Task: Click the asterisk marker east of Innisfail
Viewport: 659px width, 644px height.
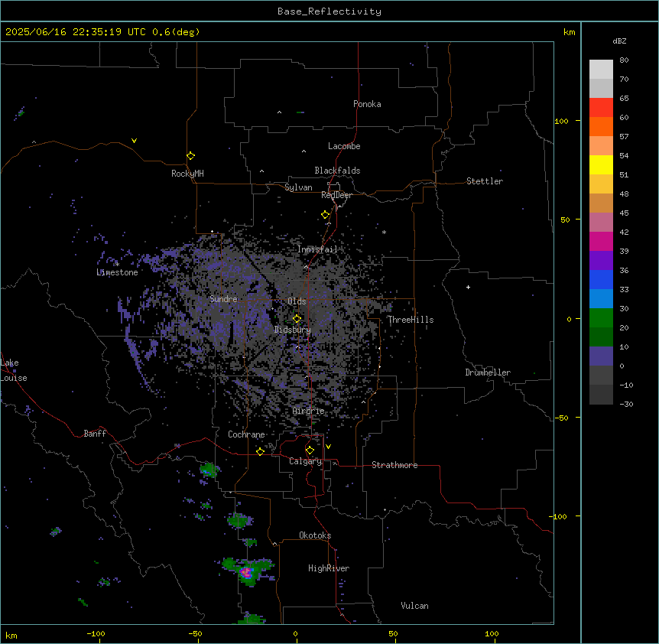Action: point(384,232)
